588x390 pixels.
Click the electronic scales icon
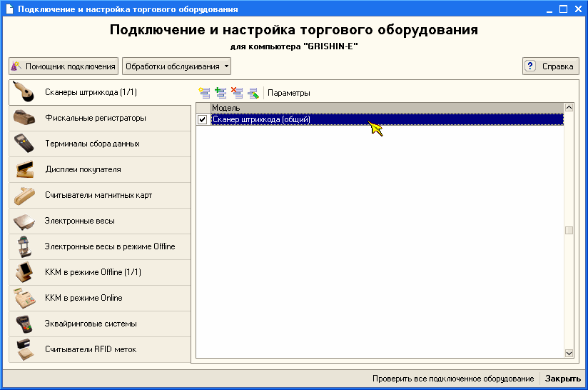[x=25, y=221]
